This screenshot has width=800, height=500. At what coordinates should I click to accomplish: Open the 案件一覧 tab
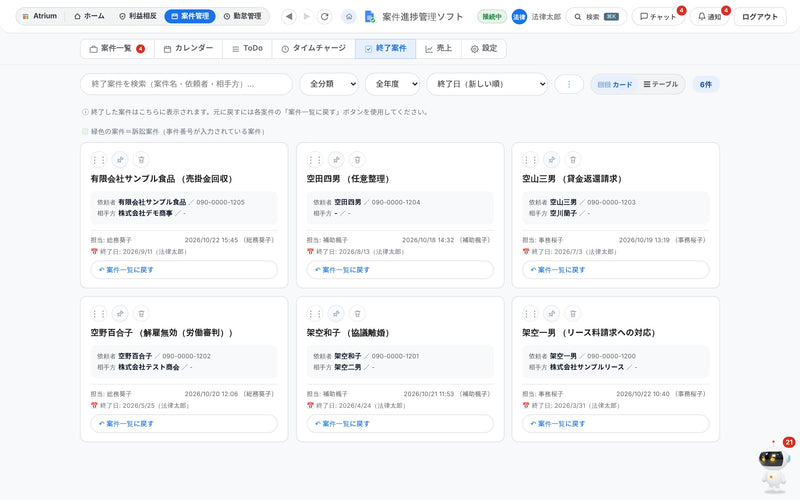[117, 48]
